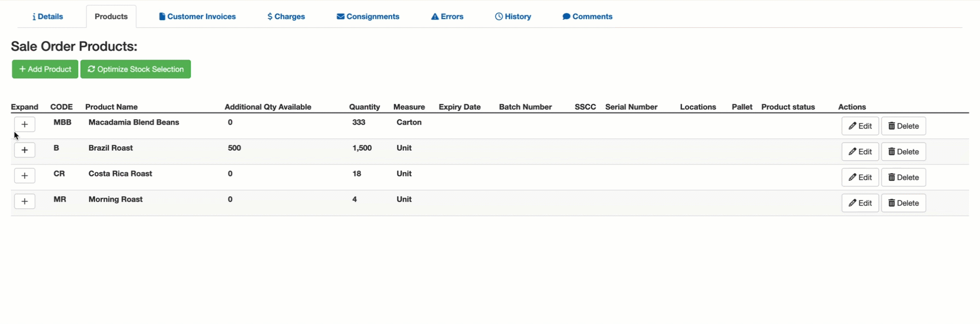
Task: View the Errors tab
Action: tap(447, 17)
